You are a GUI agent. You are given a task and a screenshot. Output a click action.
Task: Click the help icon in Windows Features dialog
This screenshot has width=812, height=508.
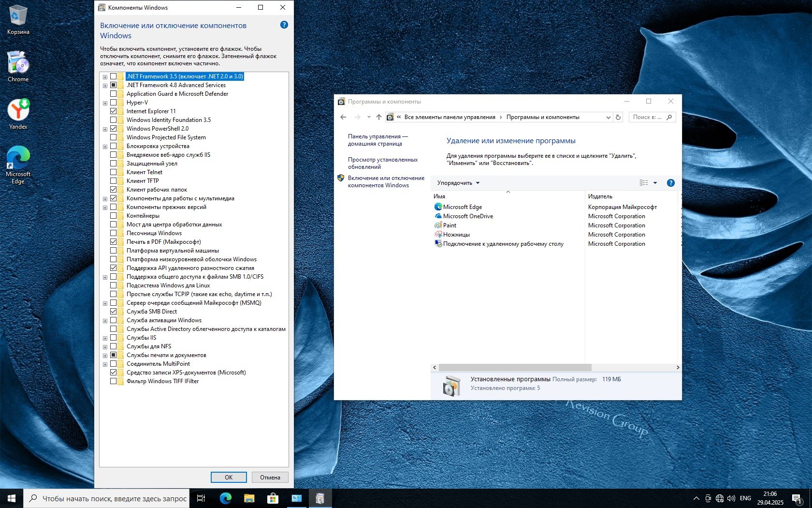(284, 25)
